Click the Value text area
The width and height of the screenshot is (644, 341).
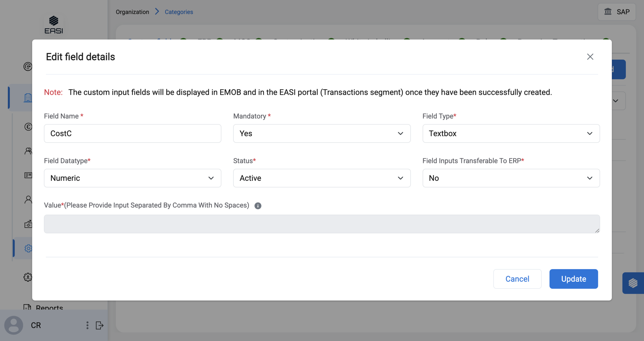click(322, 224)
